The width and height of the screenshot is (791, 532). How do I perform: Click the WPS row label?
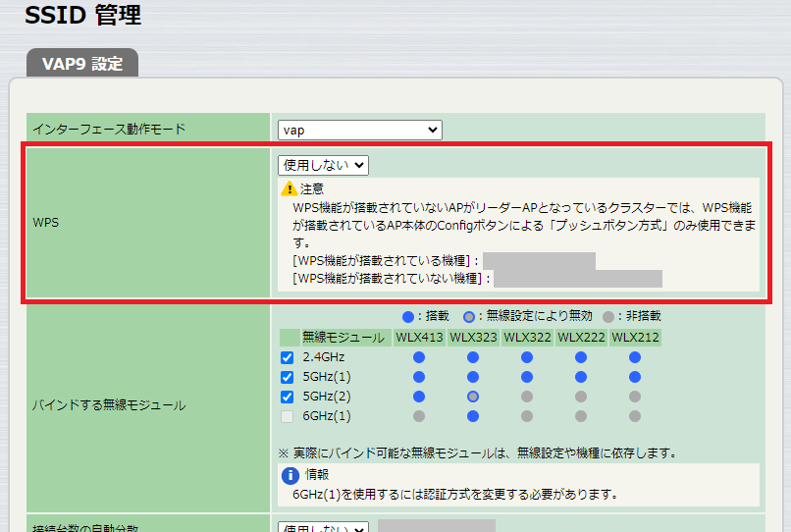[x=46, y=223]
